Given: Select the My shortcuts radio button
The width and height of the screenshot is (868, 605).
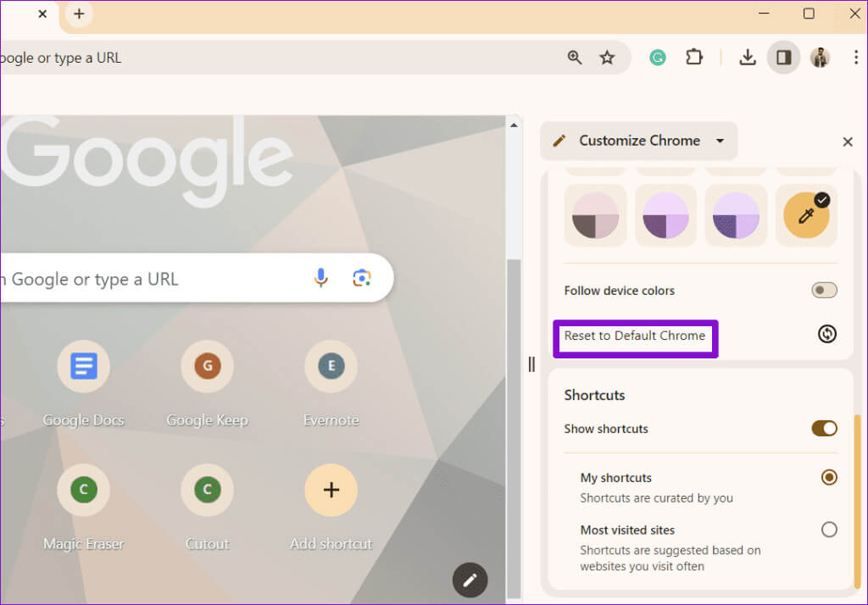Looking at the screenshot, I should (x=829, y=477).
